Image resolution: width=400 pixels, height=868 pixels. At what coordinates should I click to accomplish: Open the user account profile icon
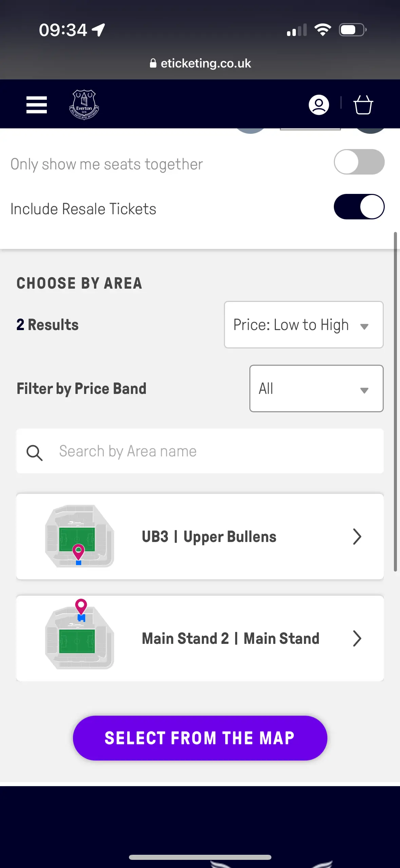point(319,105)
